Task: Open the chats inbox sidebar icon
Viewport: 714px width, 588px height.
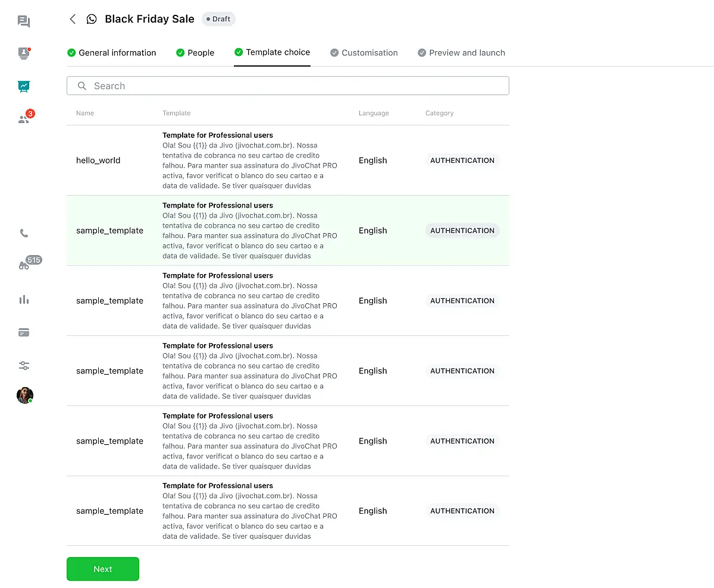Action: [x=24, y=22]
